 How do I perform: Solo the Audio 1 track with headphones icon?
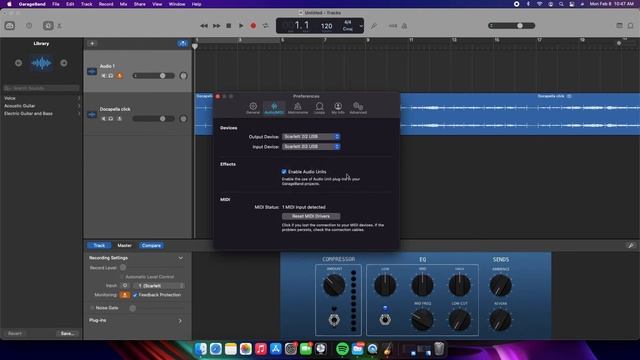(x=111, y=76)
